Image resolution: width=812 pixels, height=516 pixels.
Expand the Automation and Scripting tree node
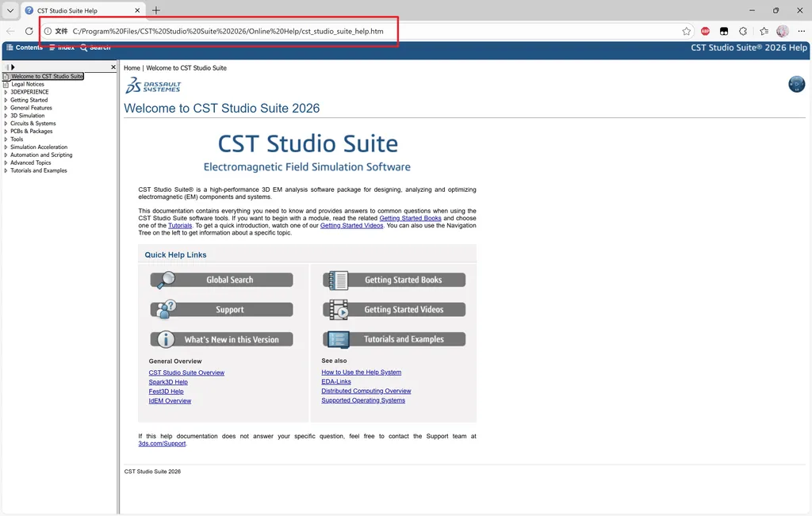(x=6, y=155)
